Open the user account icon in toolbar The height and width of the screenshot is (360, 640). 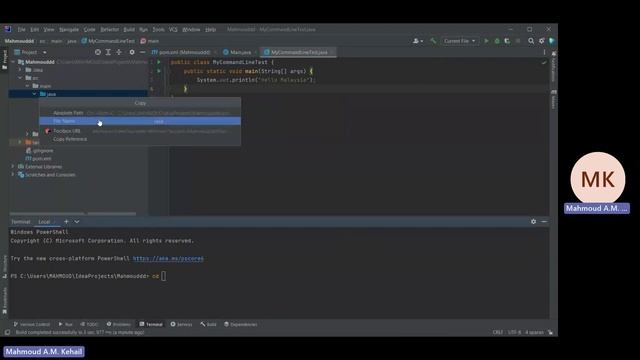[418, 41]
